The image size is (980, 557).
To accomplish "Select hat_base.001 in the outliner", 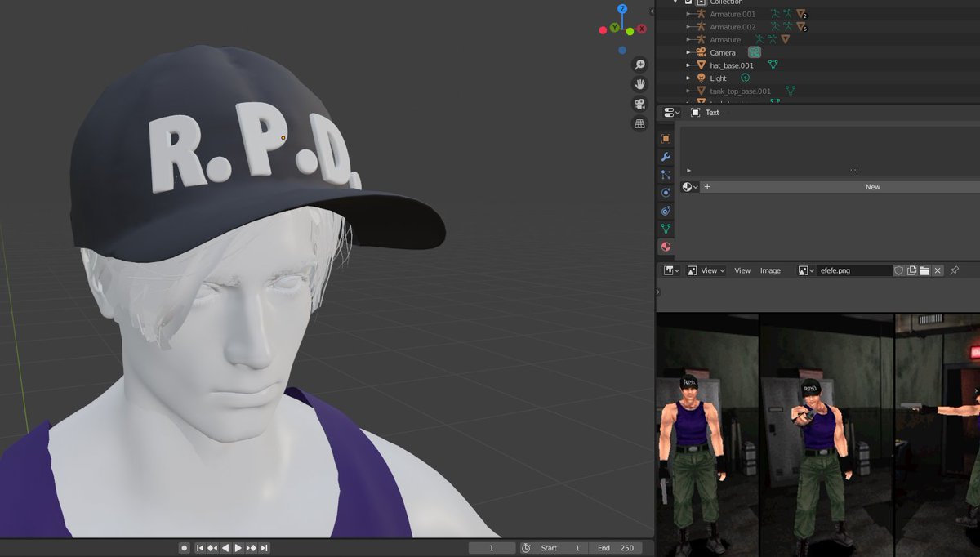I will tap(732, 65).
